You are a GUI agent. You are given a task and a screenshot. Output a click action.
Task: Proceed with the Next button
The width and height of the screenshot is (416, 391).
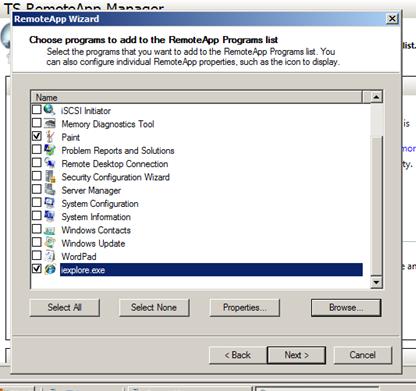[x=296, y=355]
